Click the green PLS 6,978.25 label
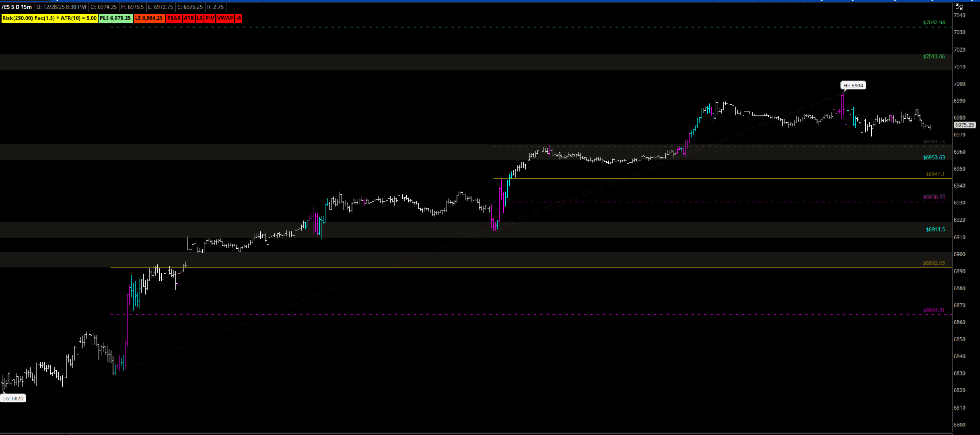Screen dimensions: 980x435 115,18
